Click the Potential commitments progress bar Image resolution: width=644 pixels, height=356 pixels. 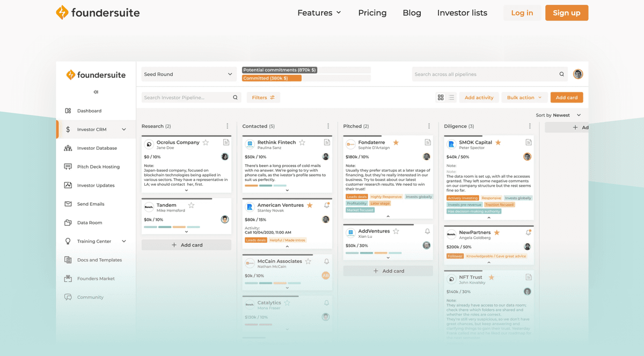306,70
